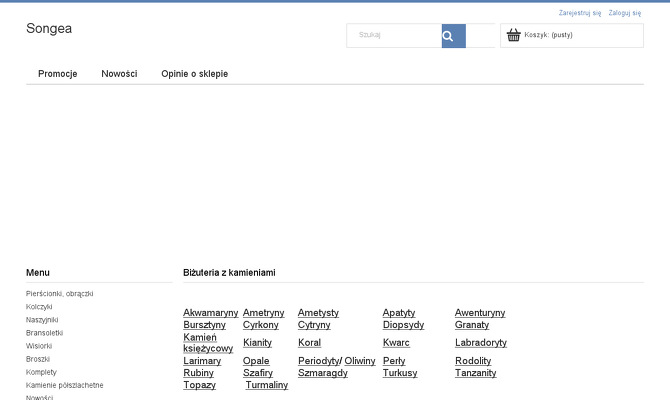Image resolution: width=670 pixels, height=400 pixels.
Task: Open the Koral link
Action: 309,343
